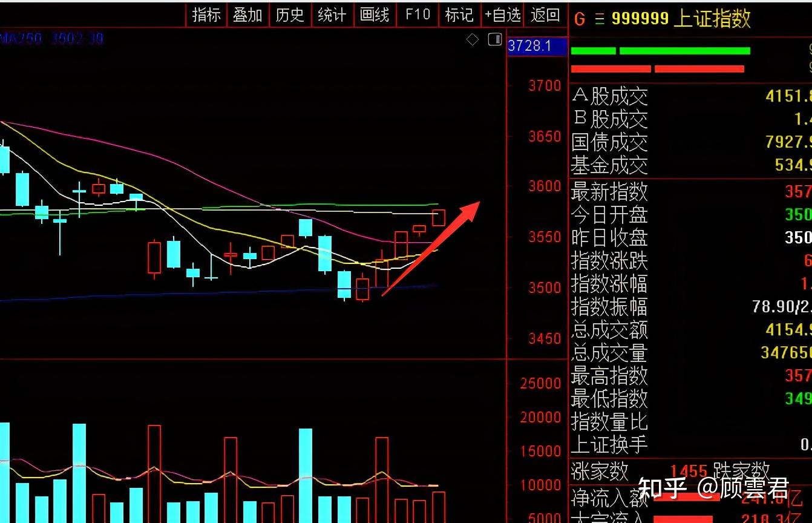812x523 pixels.
Task: Click the 叠加 overlay button
Action: [247, 15]
